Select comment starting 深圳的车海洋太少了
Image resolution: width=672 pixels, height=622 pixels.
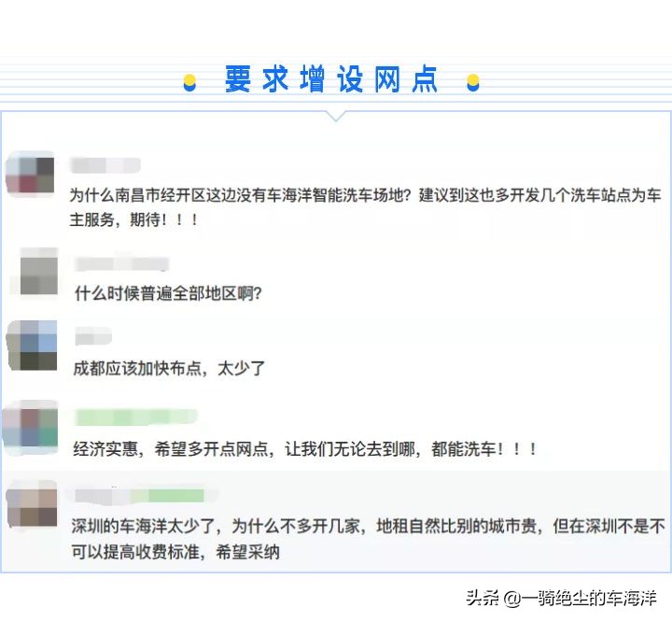coord(368,539)
